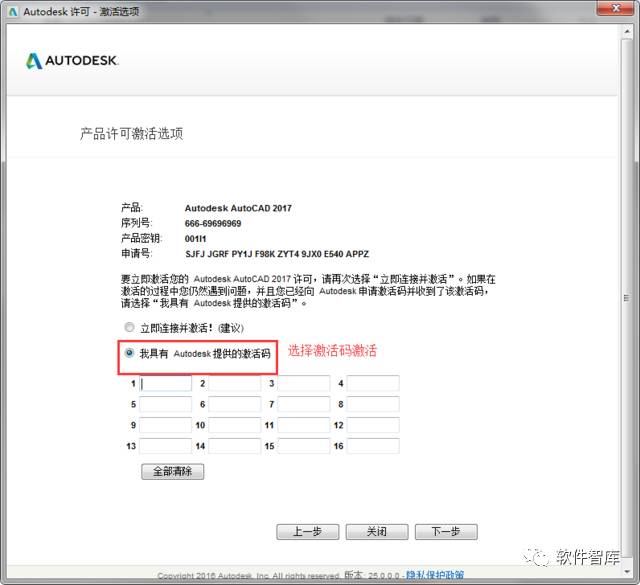640x585 pixels.
Task: Click the 关闭 (Close) button
Action: point(377,532)
